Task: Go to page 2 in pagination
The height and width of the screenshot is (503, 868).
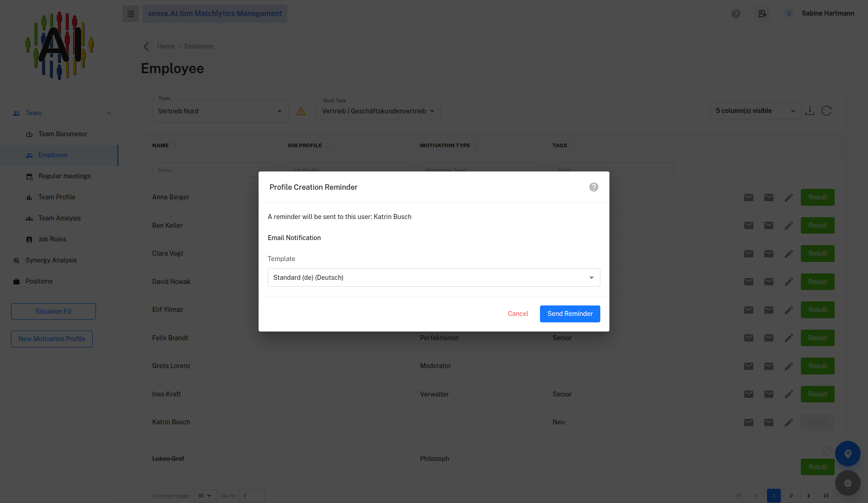Action: pos(791,496)
